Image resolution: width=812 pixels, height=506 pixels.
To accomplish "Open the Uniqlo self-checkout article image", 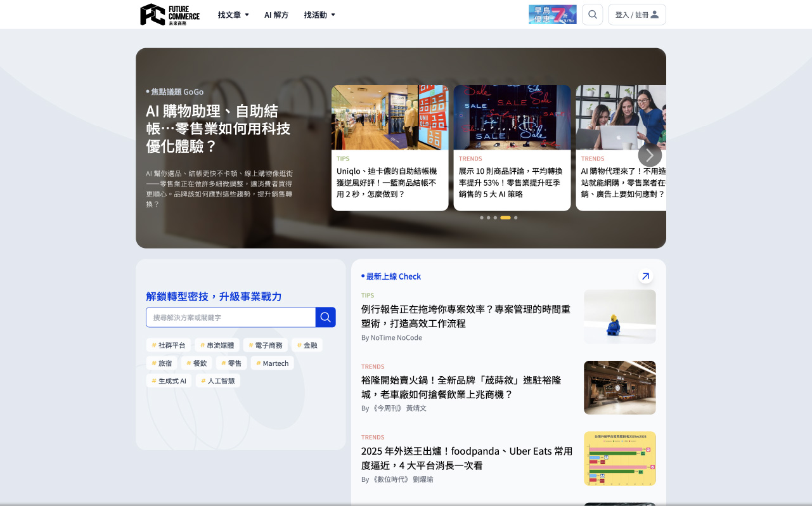I will tap(390, 117).
